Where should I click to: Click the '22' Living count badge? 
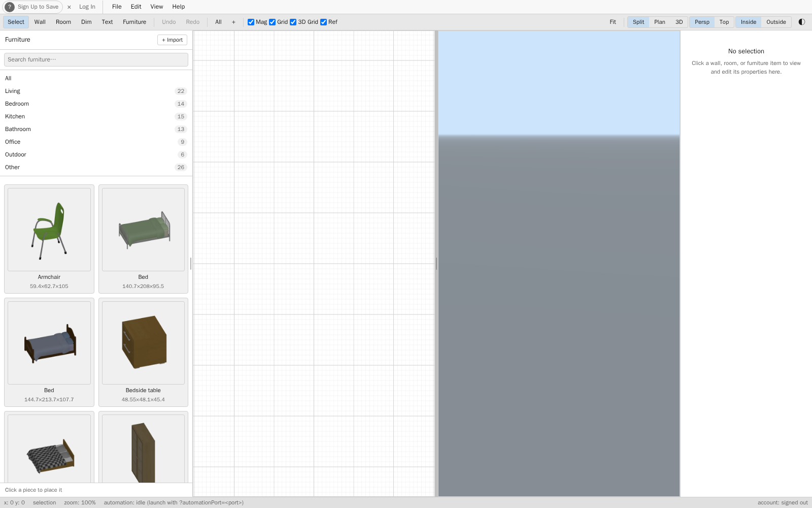click(181, 91)
